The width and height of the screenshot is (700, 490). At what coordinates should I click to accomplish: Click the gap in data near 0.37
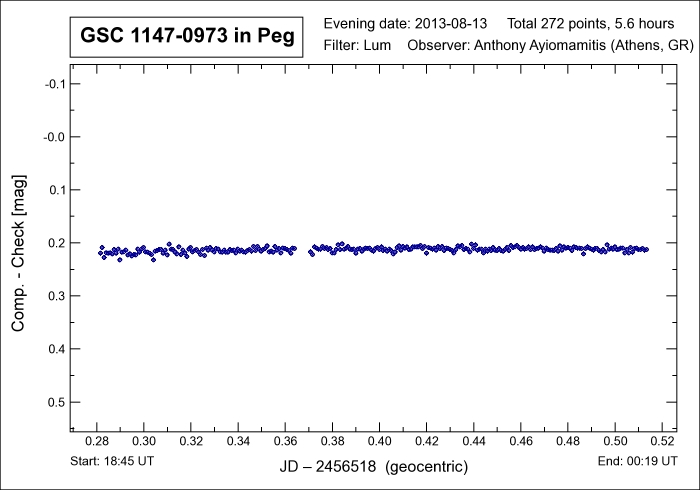point(303,249)
